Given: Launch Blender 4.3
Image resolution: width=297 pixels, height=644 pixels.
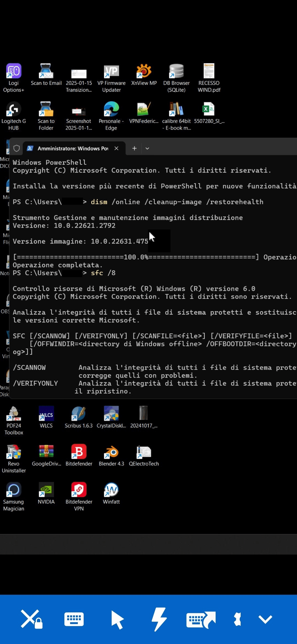Looking at the screenshot, I should [x=111, y=455].
